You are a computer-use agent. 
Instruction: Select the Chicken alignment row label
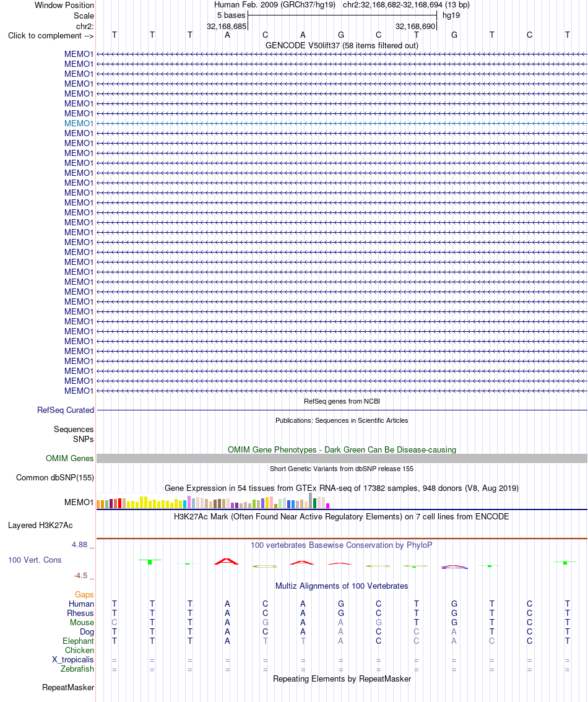79,651
